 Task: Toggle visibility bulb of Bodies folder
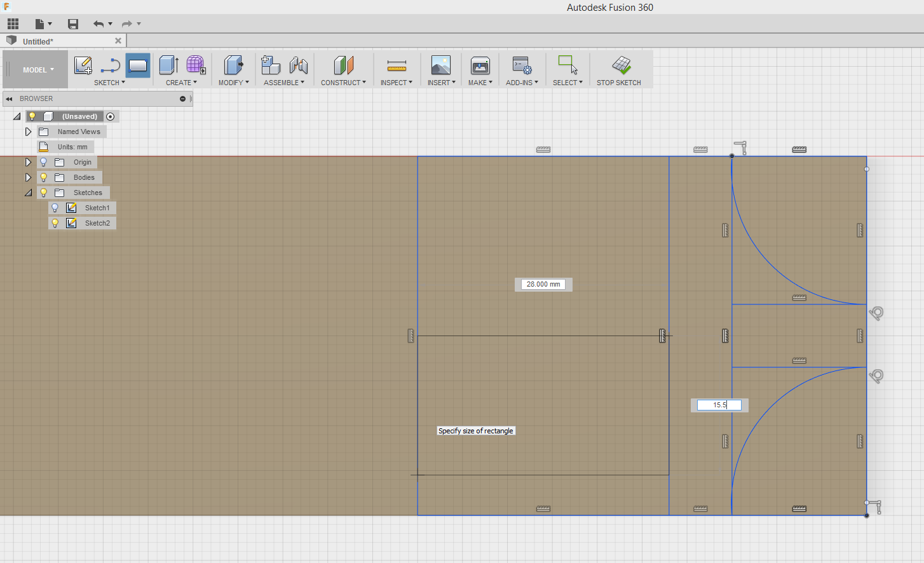coord(44,177)
